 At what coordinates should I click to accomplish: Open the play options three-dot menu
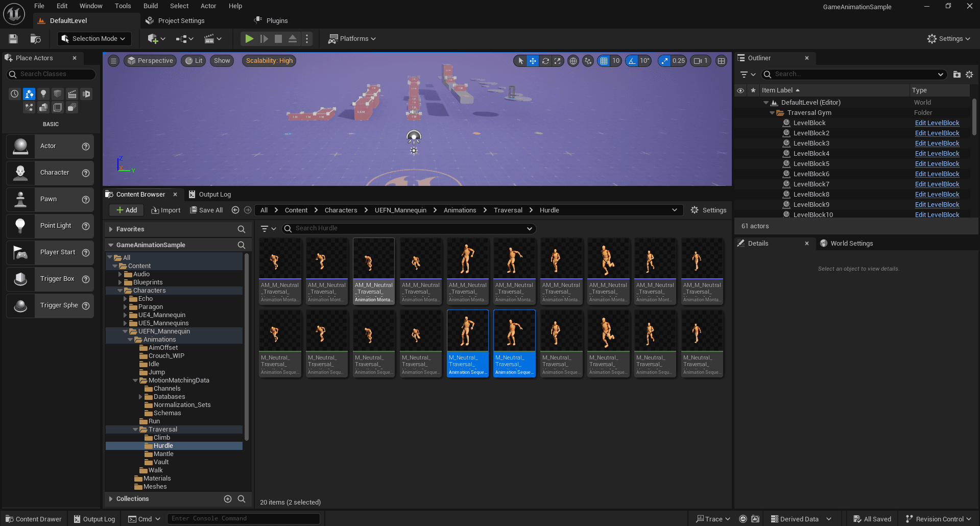[x=307, y=39]
